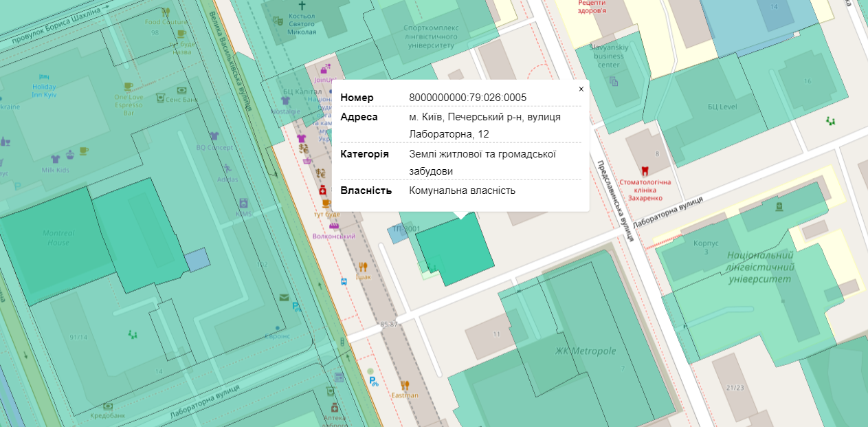Click the envelope post office icon
This screenshot has width=868, height=427.
(x=284, y=298)
